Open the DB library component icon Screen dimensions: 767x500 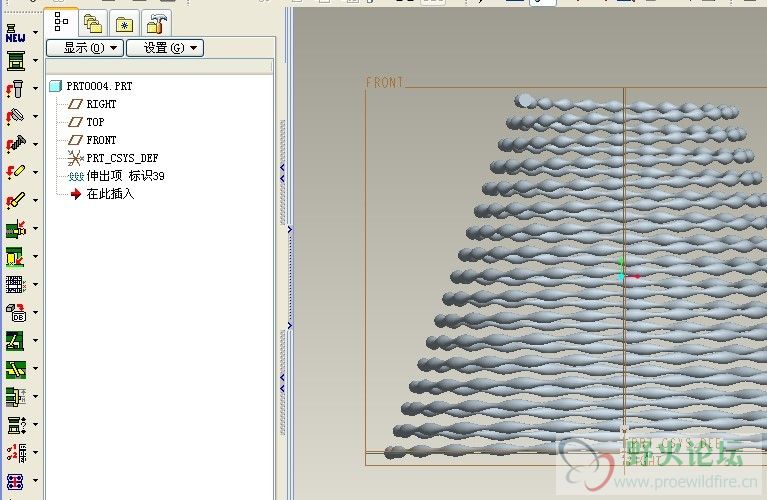click(x=15, y=312)
